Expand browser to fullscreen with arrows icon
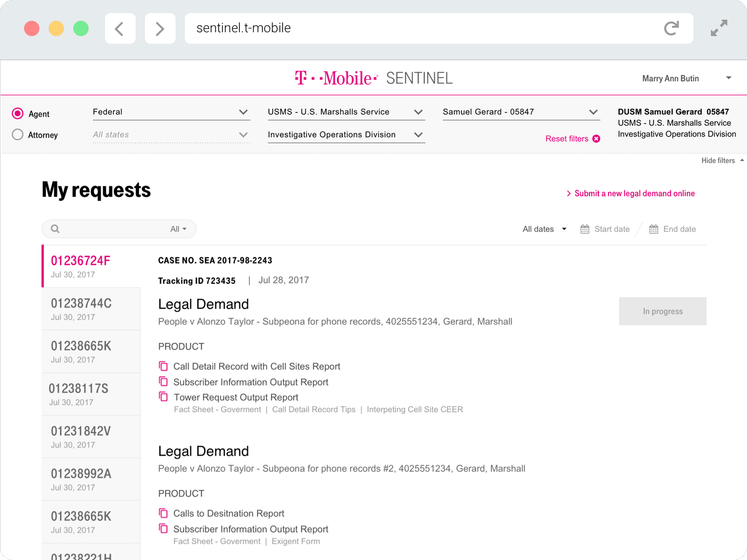Image resolution: width=747 pixels, height=560 pixels. coord(719,28)
